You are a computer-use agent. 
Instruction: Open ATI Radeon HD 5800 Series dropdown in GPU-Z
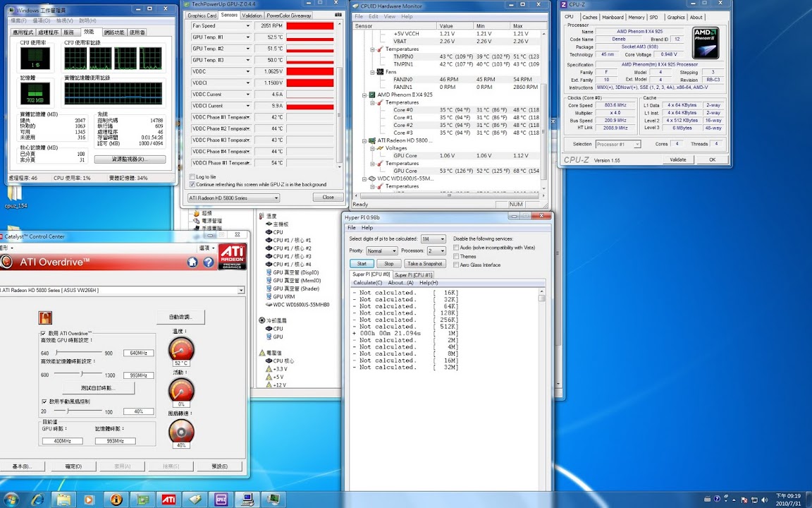(233, 198)
